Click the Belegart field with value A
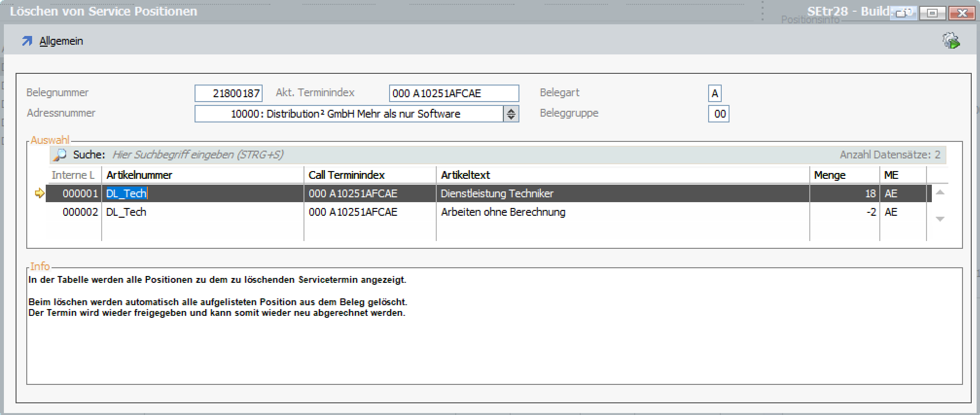This screenshot has height=415, width=980. click(714, 93)
